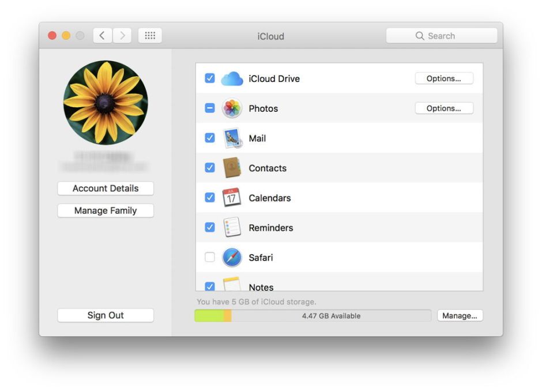Open the show-all preferences grid
Image resolution: width=542 pixels, height=392 pixels.
tap(150, 35)
